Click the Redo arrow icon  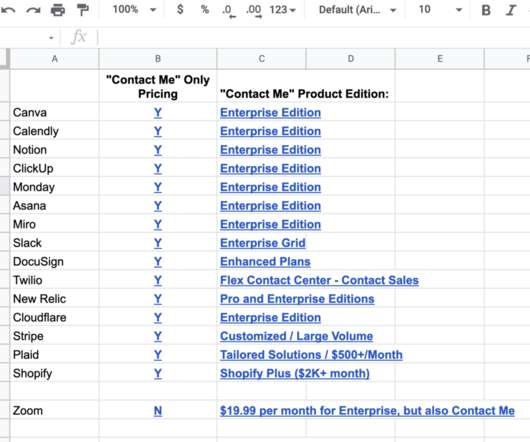[33, 10]
